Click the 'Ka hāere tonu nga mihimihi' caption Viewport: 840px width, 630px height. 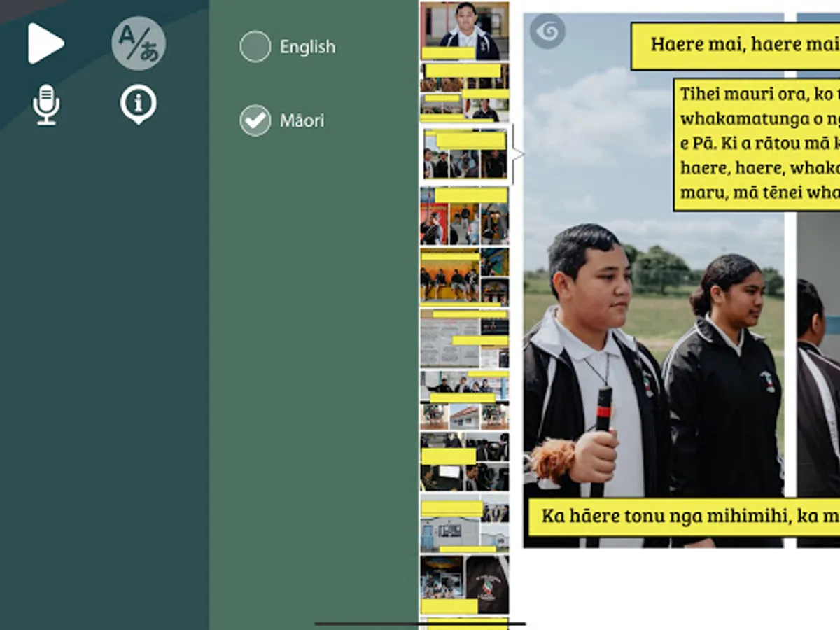tap(684, 517)
